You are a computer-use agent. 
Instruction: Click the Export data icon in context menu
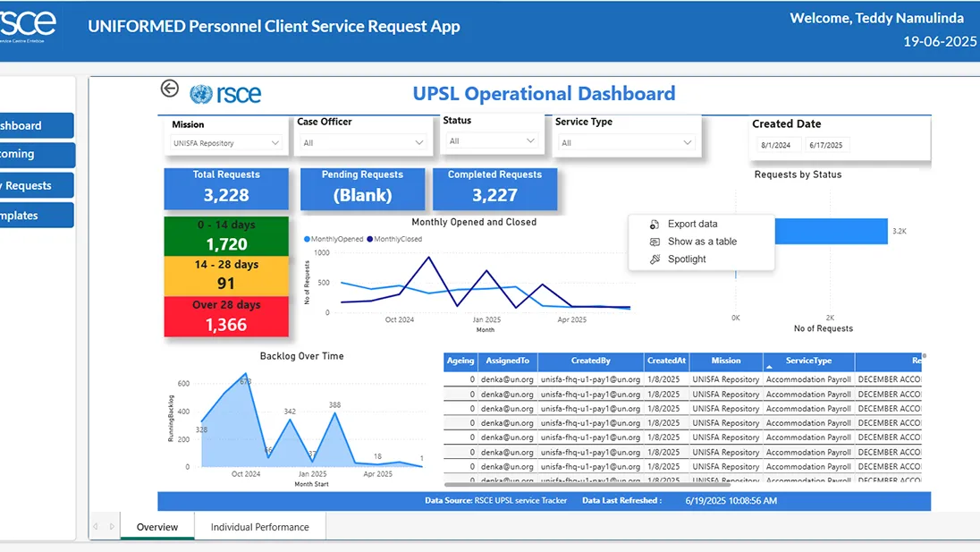pyautogui.click(x=655, y=225)
